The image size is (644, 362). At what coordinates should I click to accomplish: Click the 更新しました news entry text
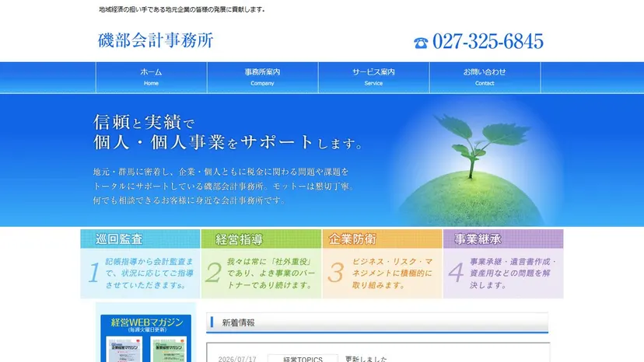point(366,359)
